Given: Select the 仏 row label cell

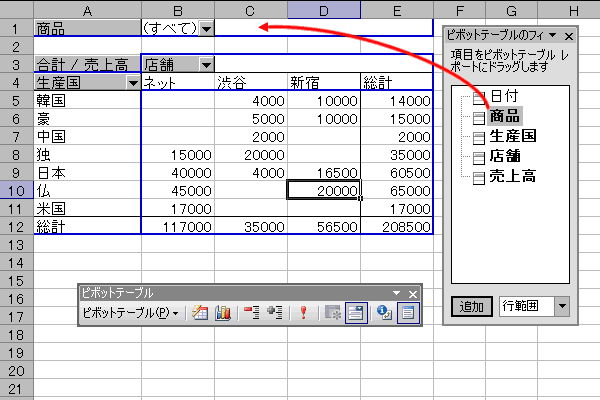Looking at the screenshot, I should point(88,190).
